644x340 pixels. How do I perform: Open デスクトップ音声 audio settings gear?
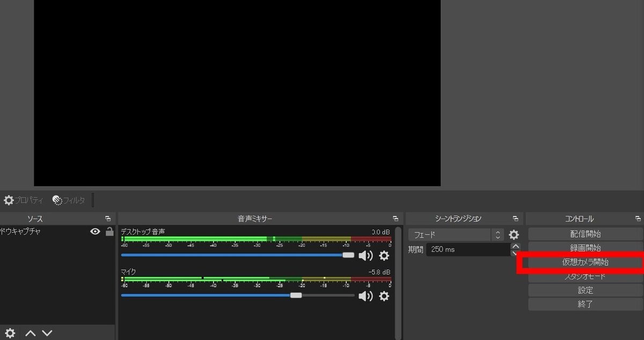pyautogui.click(x=384, y=256)
